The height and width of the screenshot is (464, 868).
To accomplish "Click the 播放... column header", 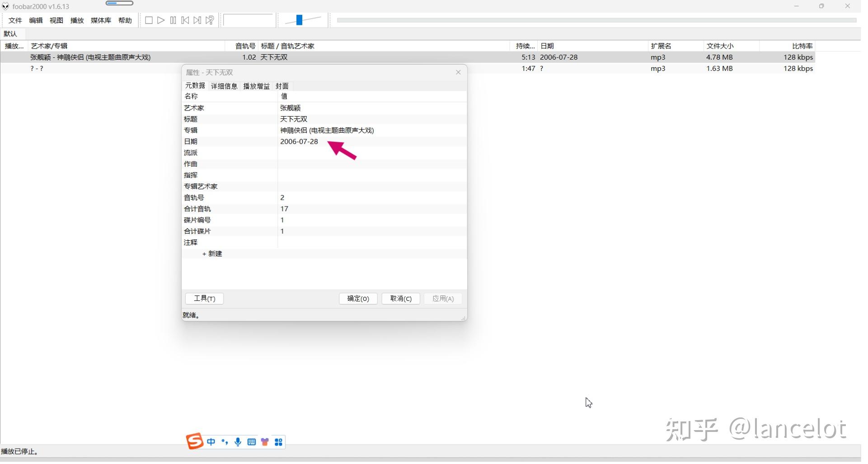I will pyautogui.click(x=14, y=46).
